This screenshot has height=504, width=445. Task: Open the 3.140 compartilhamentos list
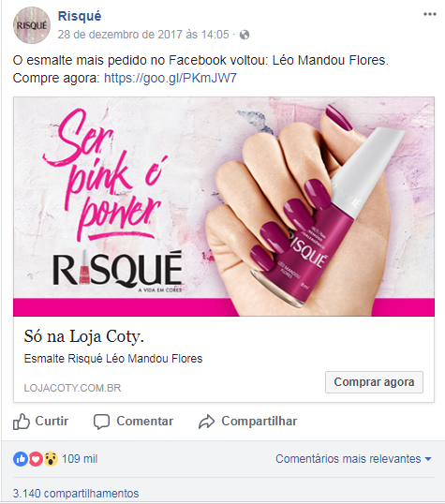point(76,494)
